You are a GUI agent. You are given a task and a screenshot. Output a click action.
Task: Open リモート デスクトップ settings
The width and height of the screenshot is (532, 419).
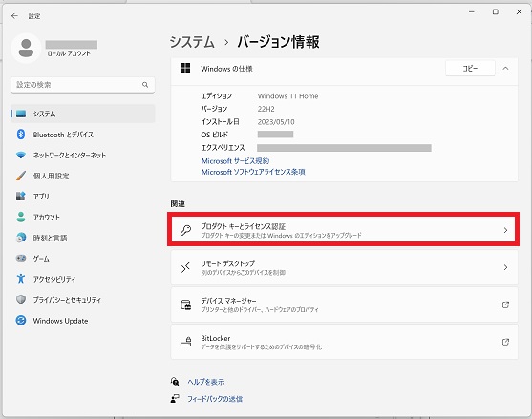[x=344, y=267]
